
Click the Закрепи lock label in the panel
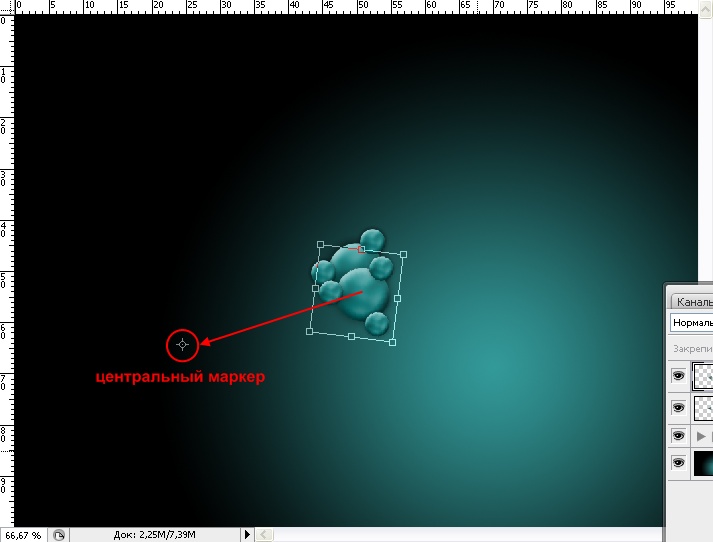[693, 349]
